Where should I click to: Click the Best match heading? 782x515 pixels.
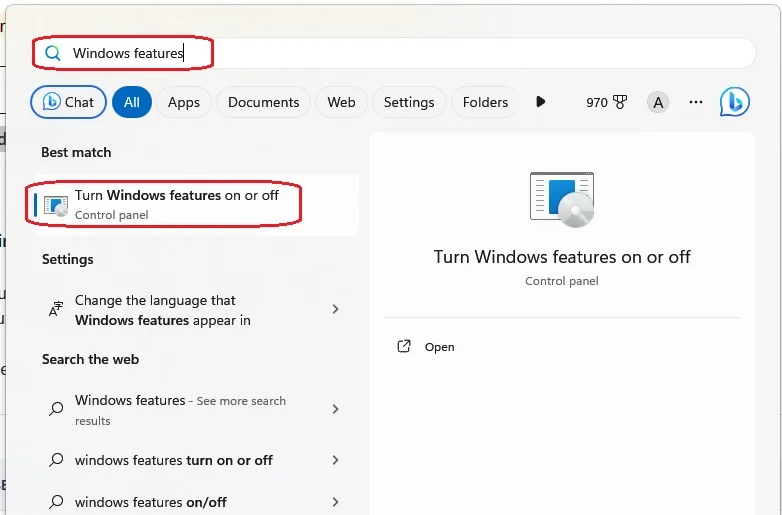(76, 152)
